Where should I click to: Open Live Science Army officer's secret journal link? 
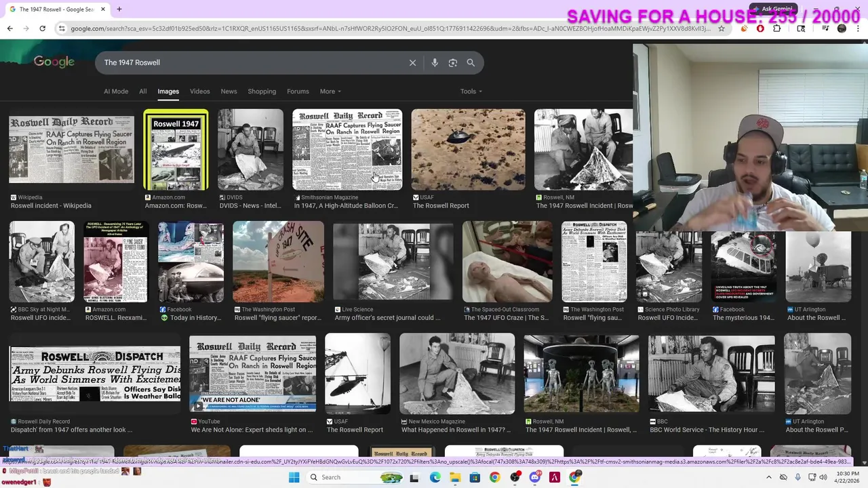pyautogui.click(x=387, y=318)
